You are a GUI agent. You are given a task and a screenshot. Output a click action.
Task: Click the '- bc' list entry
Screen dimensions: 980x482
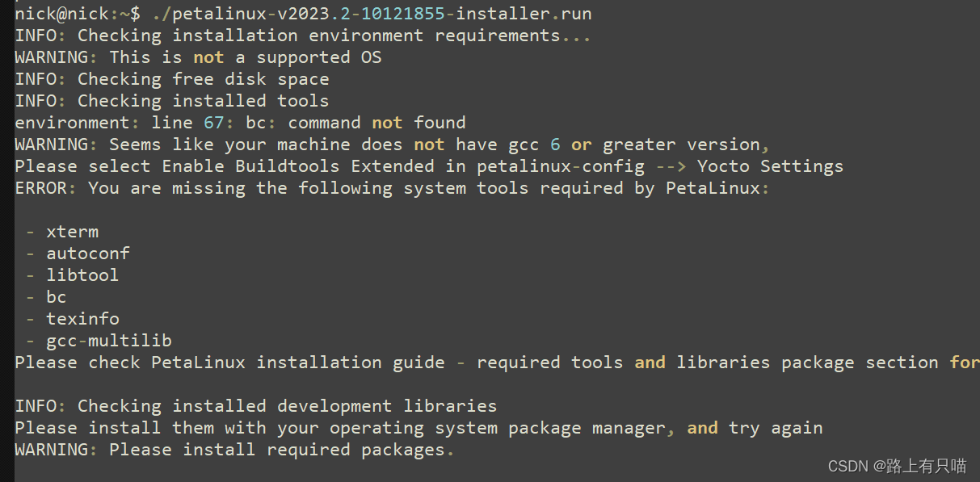pyautogui.click(x=46, y=297)
